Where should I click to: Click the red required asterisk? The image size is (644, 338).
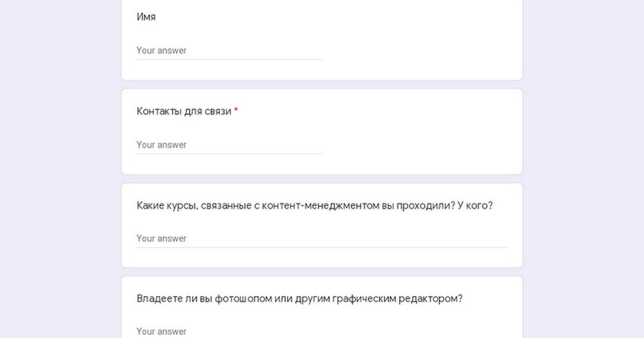tap(236, 110)
